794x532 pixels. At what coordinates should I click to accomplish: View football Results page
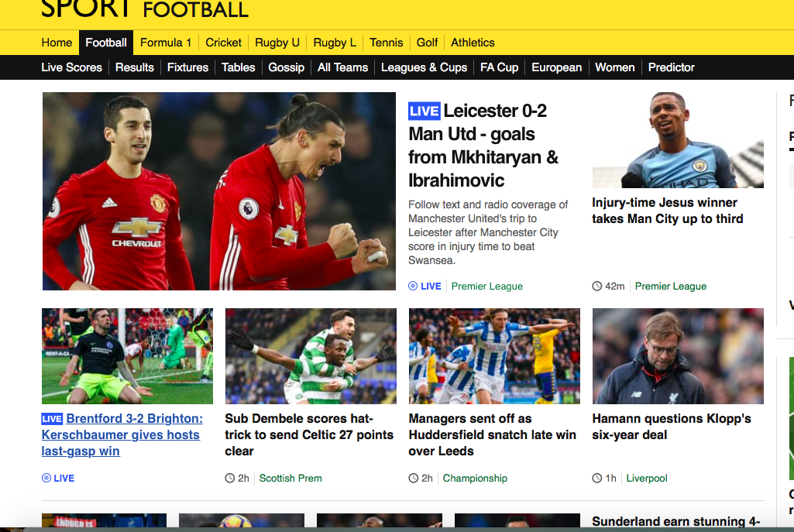(135, 67)
